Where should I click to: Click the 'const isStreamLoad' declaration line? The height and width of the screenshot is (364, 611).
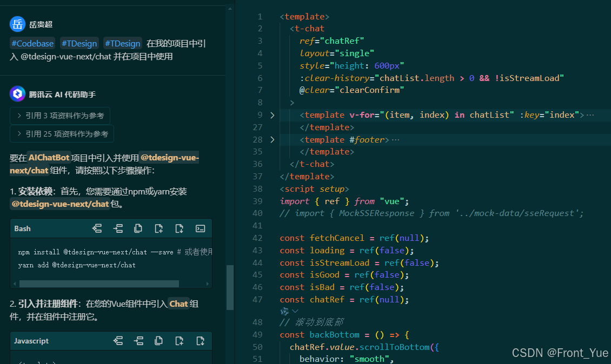coord(359,263)
